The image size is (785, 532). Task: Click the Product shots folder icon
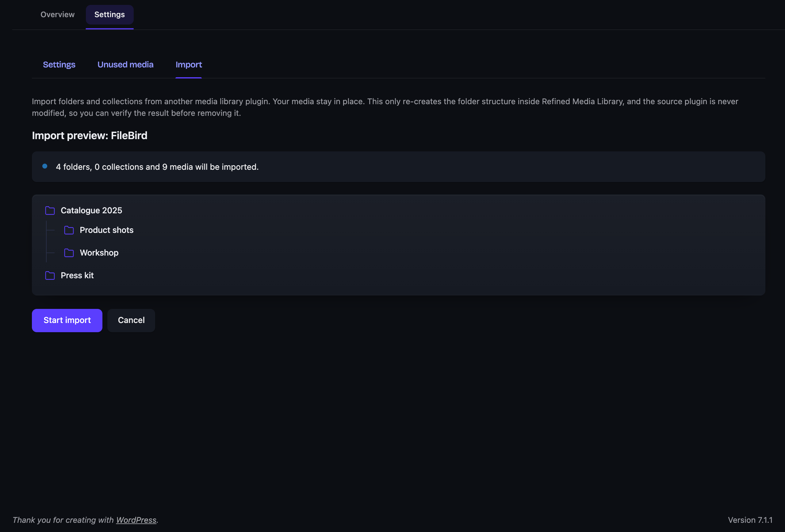[69, 230]
